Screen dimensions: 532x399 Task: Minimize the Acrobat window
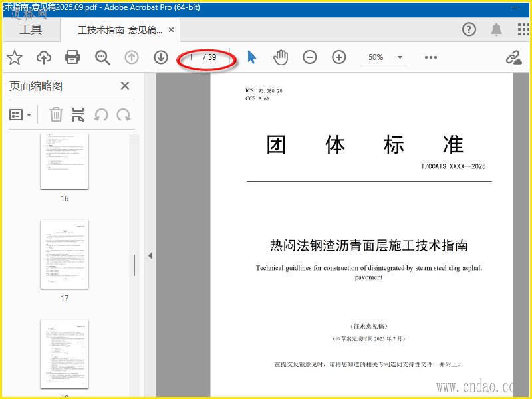pos(515,7)
